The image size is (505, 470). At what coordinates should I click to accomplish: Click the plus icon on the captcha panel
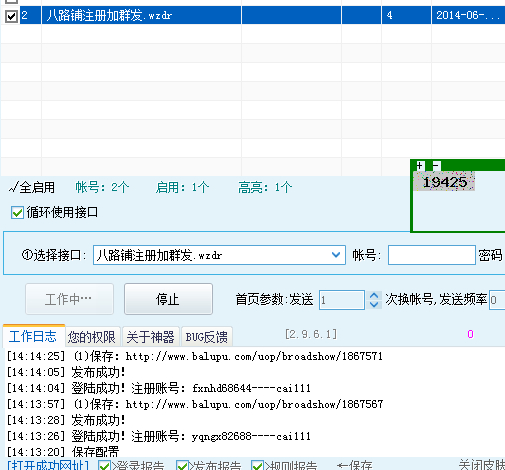(x=420, y=165)
